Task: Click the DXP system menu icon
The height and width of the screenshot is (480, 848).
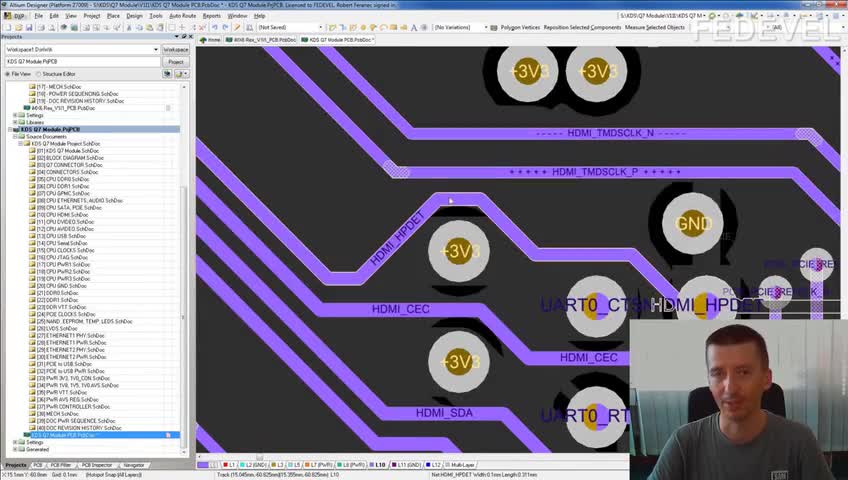Action: [x=15, y=16]
